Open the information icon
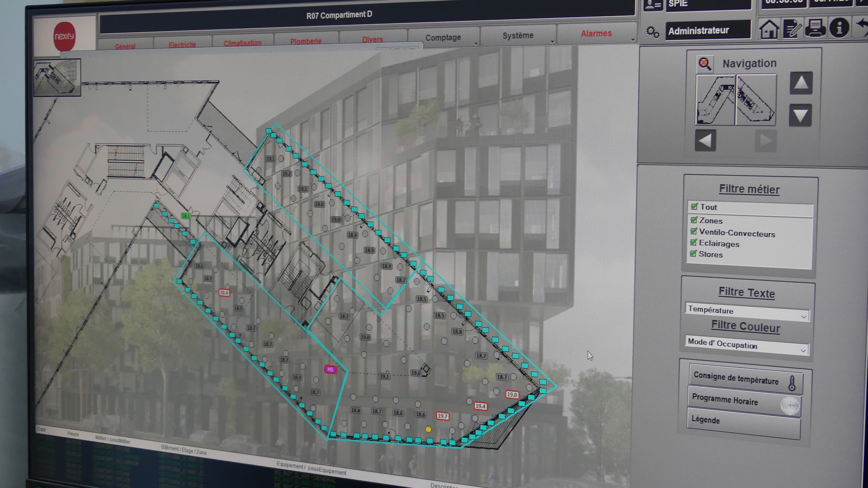This screenshot has width=868, height=488. (839, 28)
